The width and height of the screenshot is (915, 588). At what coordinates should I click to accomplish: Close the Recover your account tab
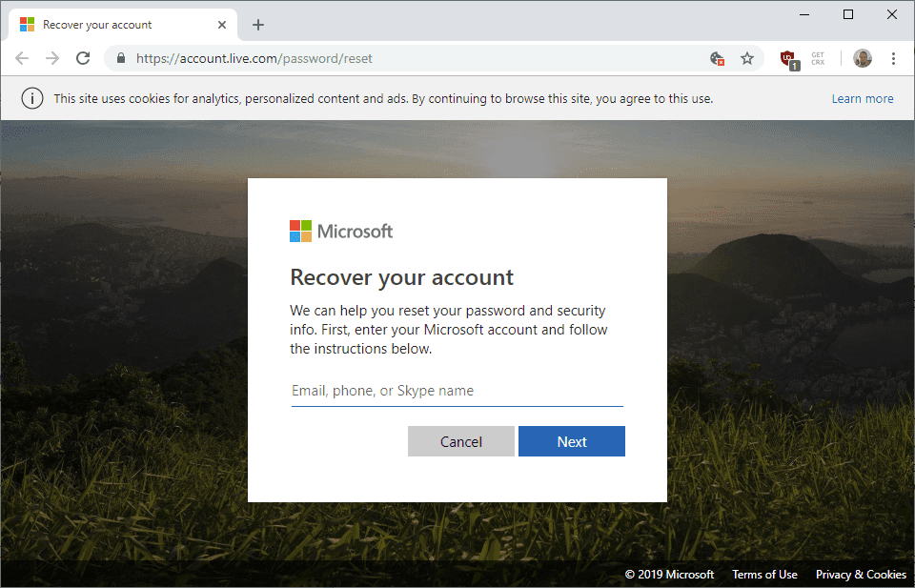(x=222, y=25)
